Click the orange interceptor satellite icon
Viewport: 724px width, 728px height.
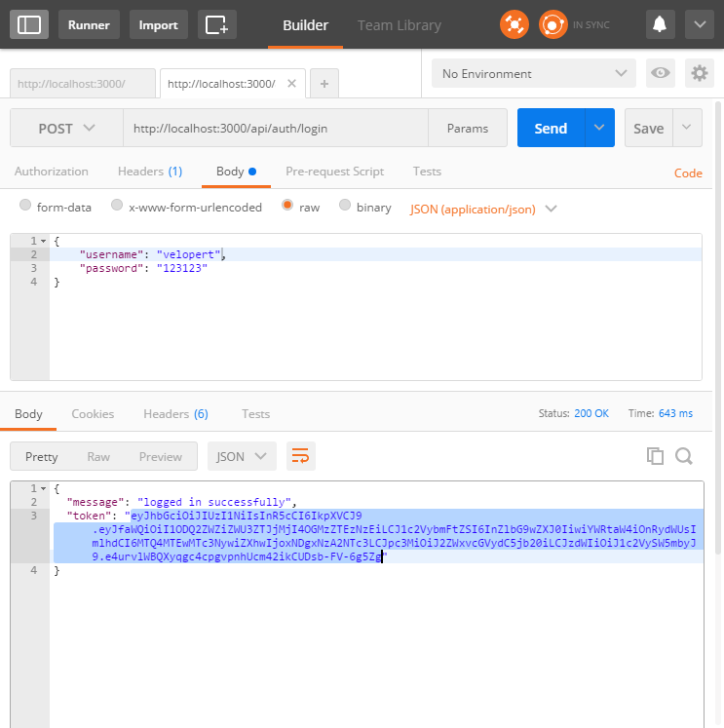click(514, 24)
